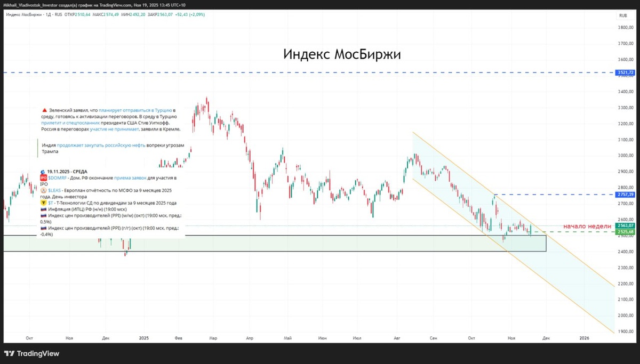Screen dimensions: 640x364
Task: Click the +52,43 (+2,09%) change value
Action: click(x=190, y=14)
